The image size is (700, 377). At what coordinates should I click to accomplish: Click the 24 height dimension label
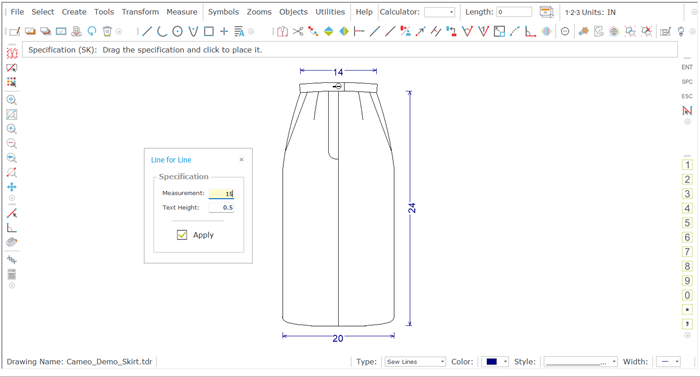click(412, 208)
